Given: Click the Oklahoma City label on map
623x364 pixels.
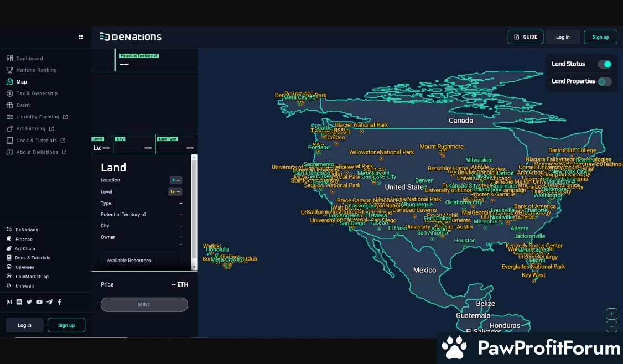Looking at the screenshot, I should [464, 202].
